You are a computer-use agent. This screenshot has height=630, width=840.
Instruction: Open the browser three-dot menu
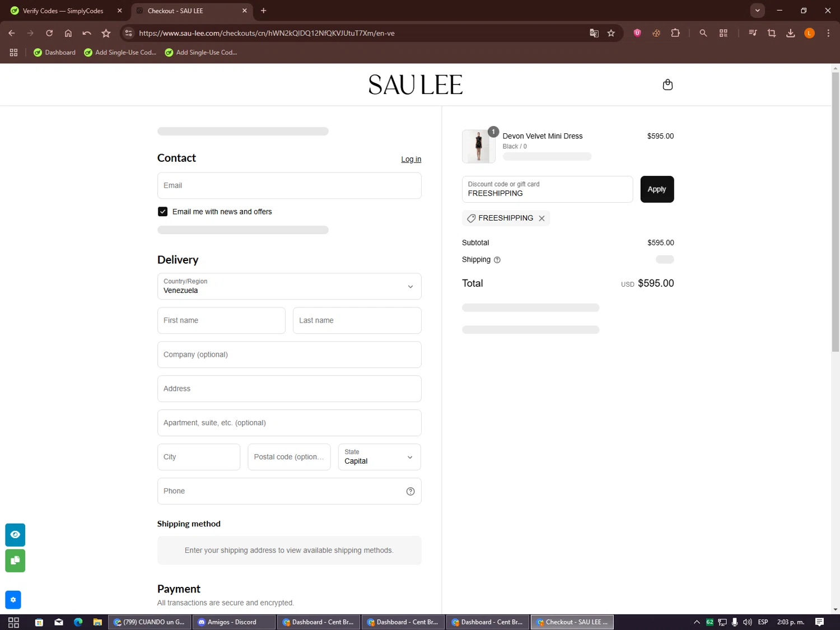828,33
